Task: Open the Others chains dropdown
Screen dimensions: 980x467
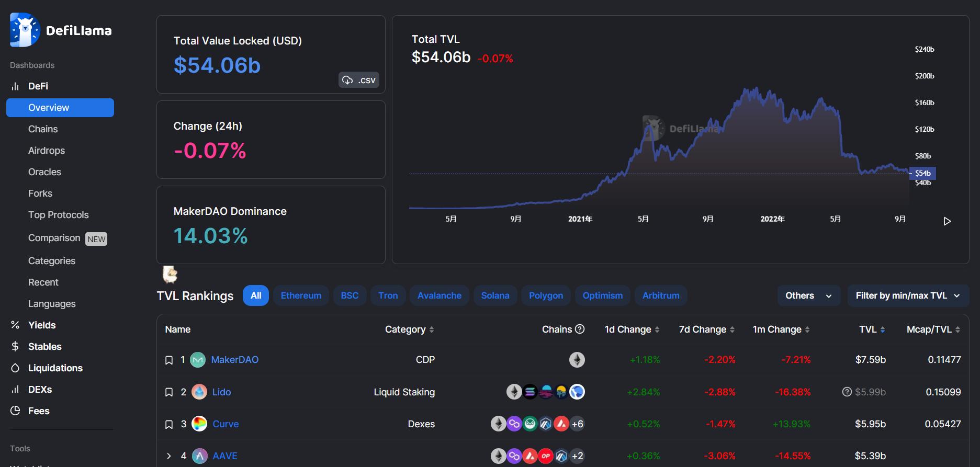Action: pyautogui.click(x=809, y=295)
